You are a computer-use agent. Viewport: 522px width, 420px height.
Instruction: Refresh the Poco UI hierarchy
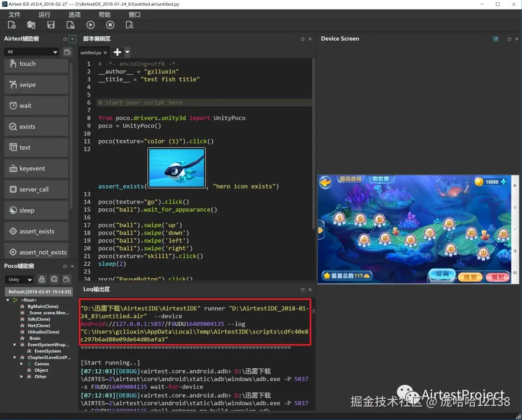54,279
